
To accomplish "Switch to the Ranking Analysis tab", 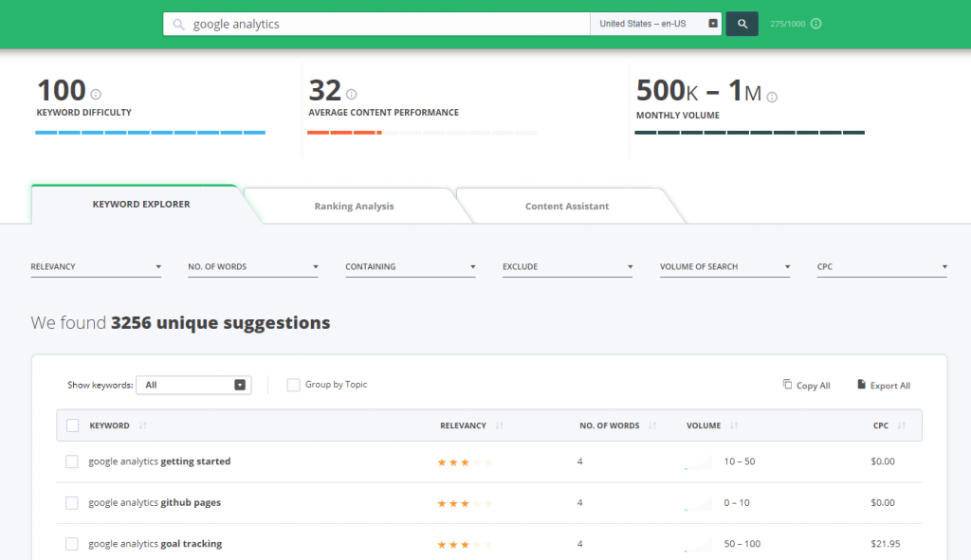I will (355, 206).
